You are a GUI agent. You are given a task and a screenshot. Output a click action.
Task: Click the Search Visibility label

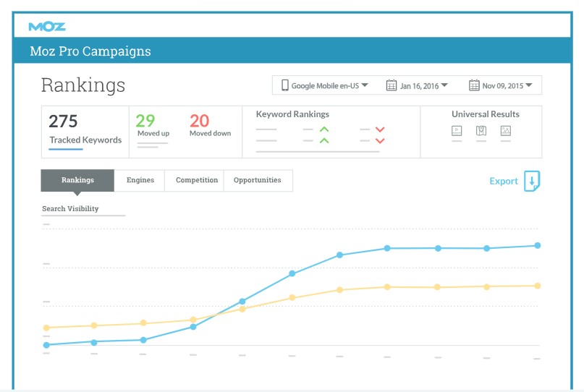pyautogui.click(x=70, y=208)
